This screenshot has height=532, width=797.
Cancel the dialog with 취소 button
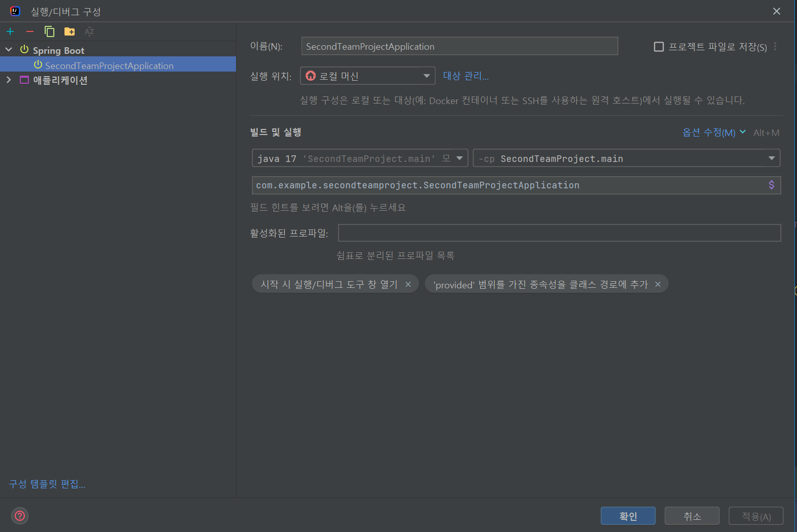click(692, 516)
